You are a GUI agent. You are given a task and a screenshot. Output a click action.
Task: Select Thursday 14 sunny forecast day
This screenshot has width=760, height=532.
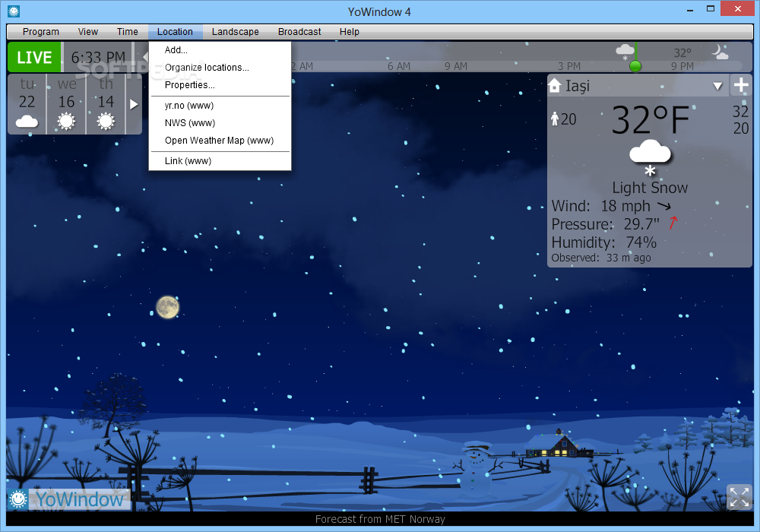point(106,103)
